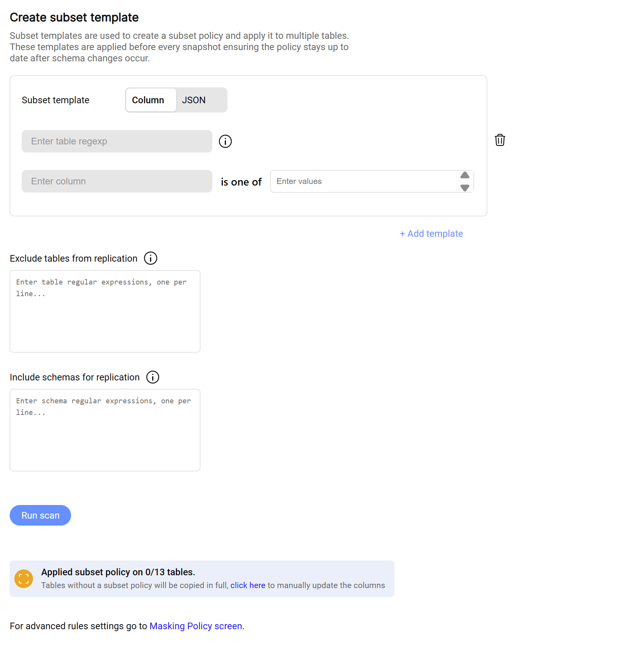
Task: Click the Run scan button
Action: pos(40,515)
